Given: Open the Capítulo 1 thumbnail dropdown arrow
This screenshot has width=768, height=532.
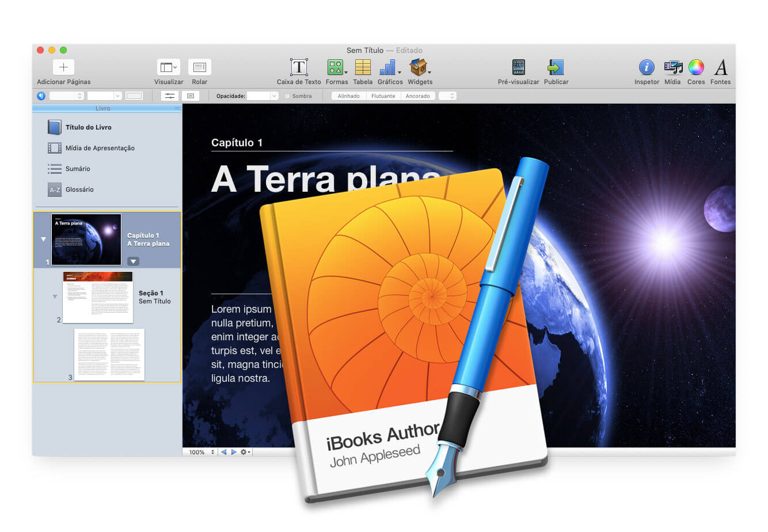Looking at the screenshot, I should [133, 261].
